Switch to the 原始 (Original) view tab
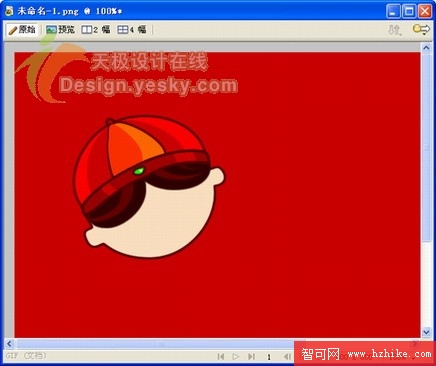Image resolution: width=436 pixels, height=366 pixels. [22, 30]
